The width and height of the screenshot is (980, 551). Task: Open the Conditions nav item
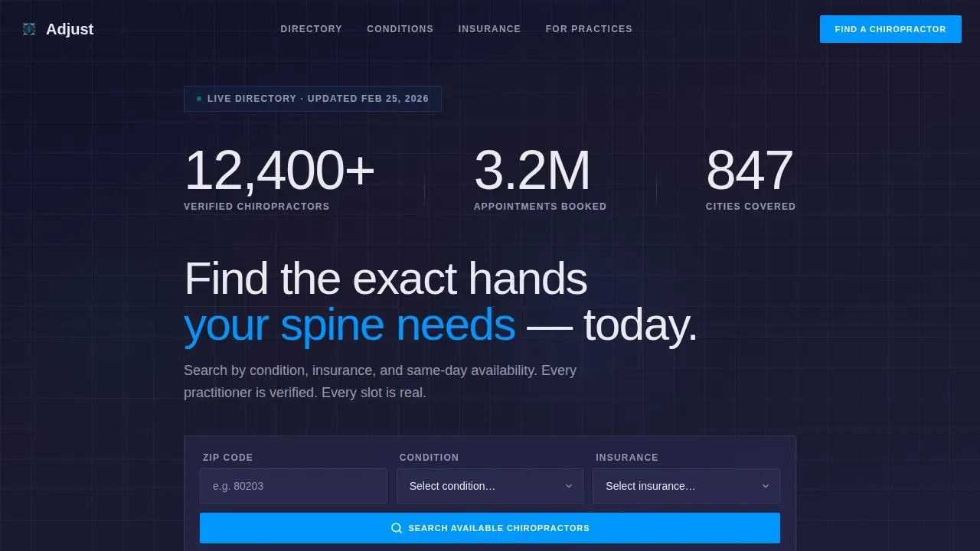click(x=400, y=29)
